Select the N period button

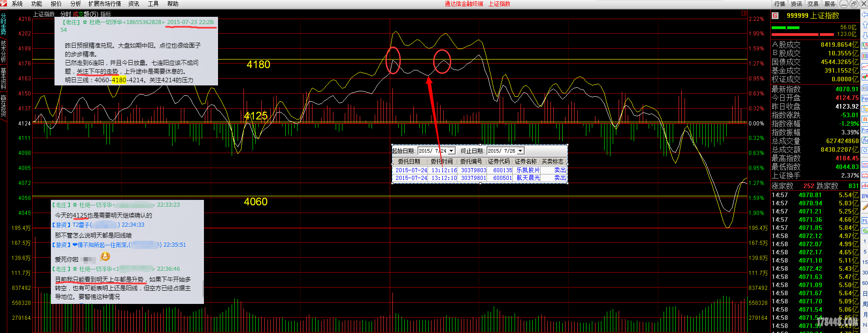pyautogui.click(x=864, y=325)
